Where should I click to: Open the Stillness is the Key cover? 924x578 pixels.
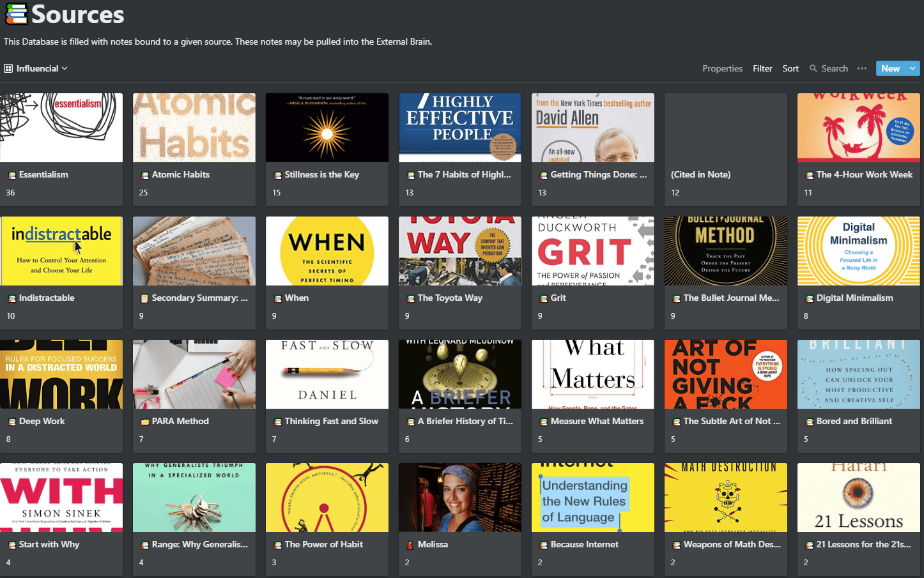[x=327, y=128]
